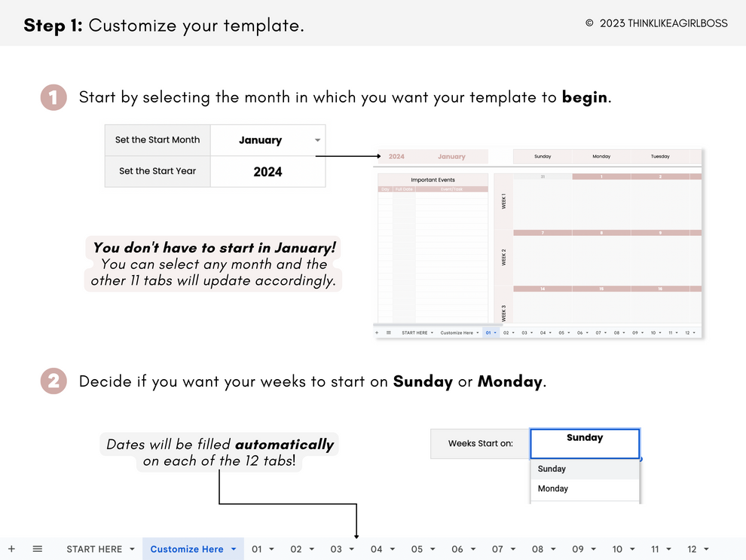
Task: Select the step 1 number badge
Action: point(54,98)
